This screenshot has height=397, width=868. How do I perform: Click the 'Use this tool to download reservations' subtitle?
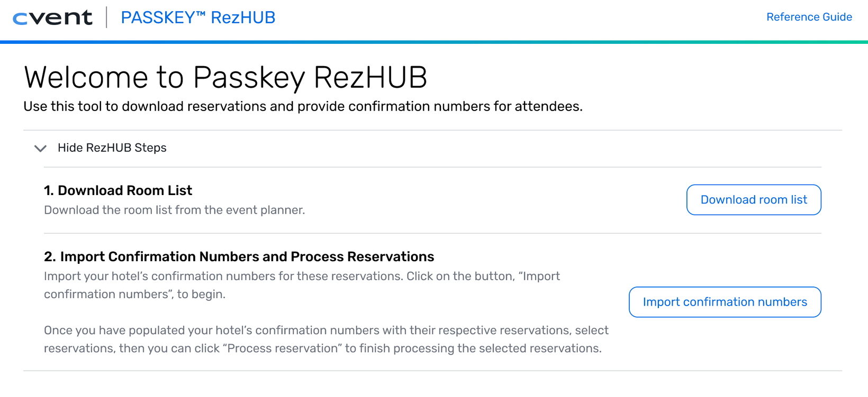coord(303,106)
